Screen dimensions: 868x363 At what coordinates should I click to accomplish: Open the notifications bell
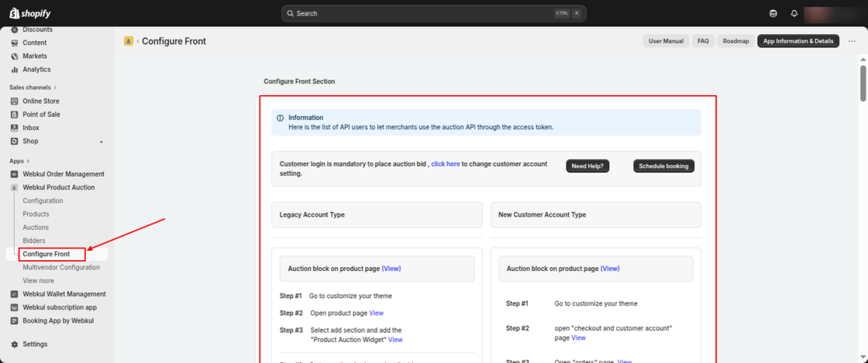coord(794,13)
